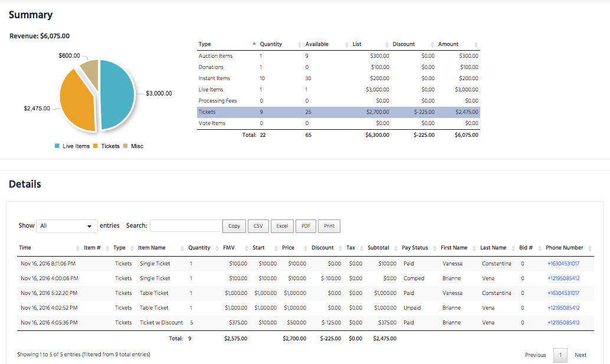Open phone link in 4:00:06 PM row
The height and width of the screenshot is (364, 610).
coord(563,278)
